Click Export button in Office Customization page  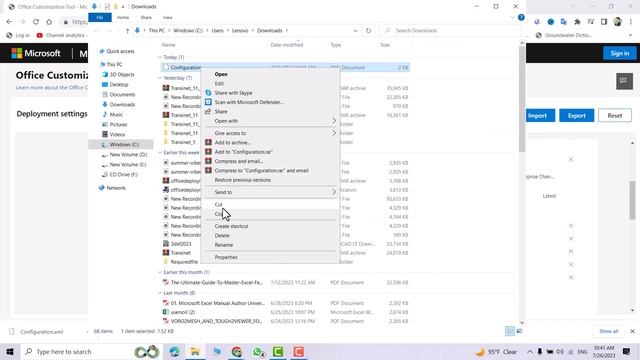[x=576, y=116]
